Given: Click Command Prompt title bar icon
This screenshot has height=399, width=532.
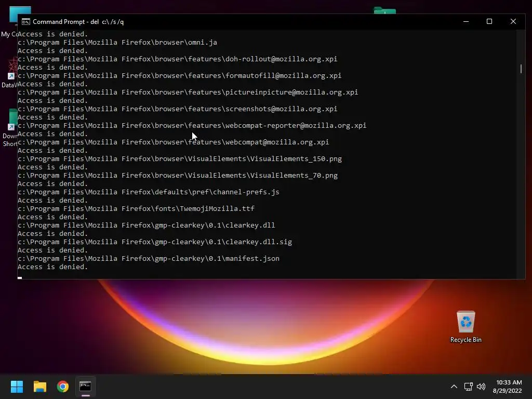Looking at the screenshot, I should coord(26,22).
